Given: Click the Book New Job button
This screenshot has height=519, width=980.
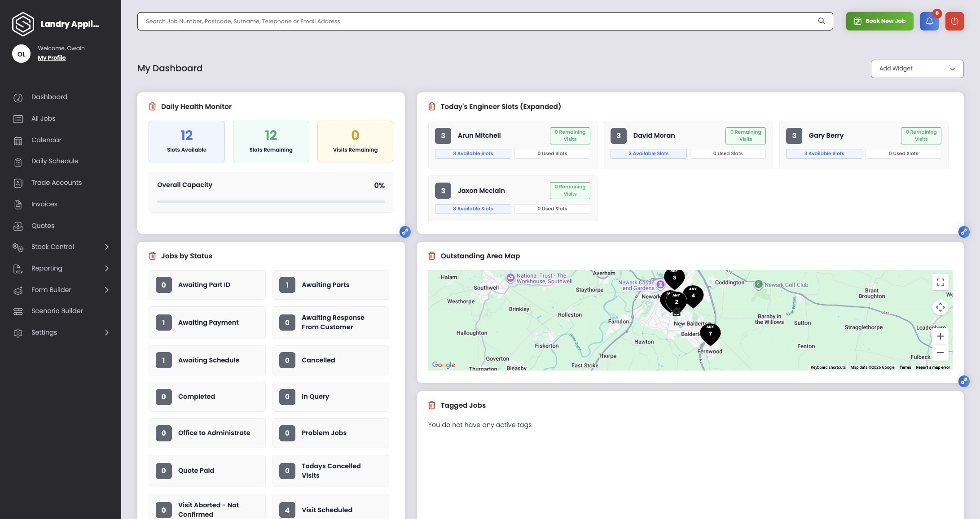Looking at the screenshot, I should click(879, 21).
